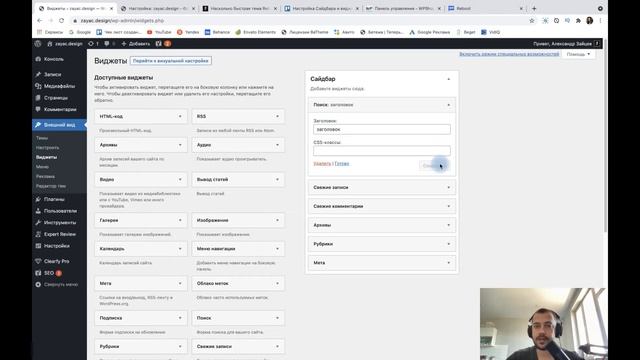This screenshot has width=640, height=360.
Task: Click the Пользователи sidebar icon
Action: [x=38, y=211]
